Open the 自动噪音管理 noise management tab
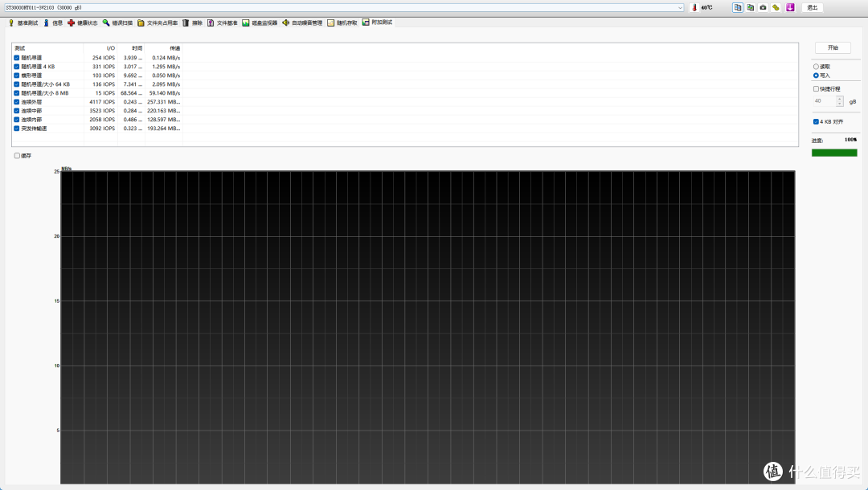 click(x=302, y=22)
